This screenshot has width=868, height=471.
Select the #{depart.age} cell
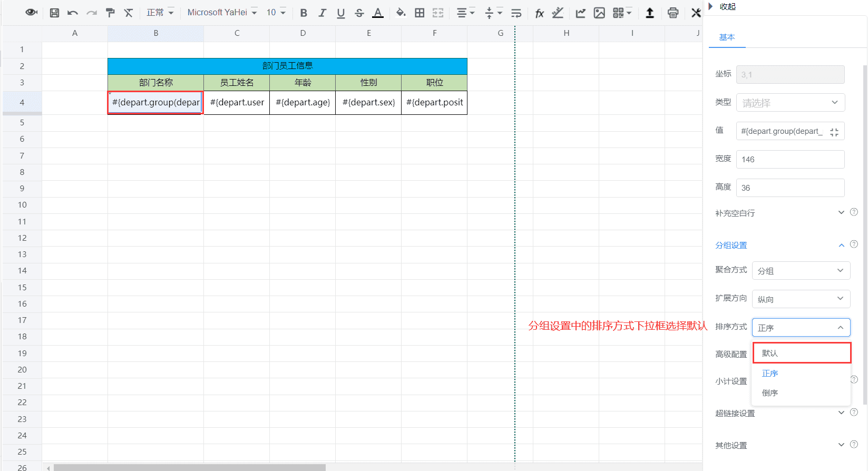pyautogui.click(x=303, y=102)
